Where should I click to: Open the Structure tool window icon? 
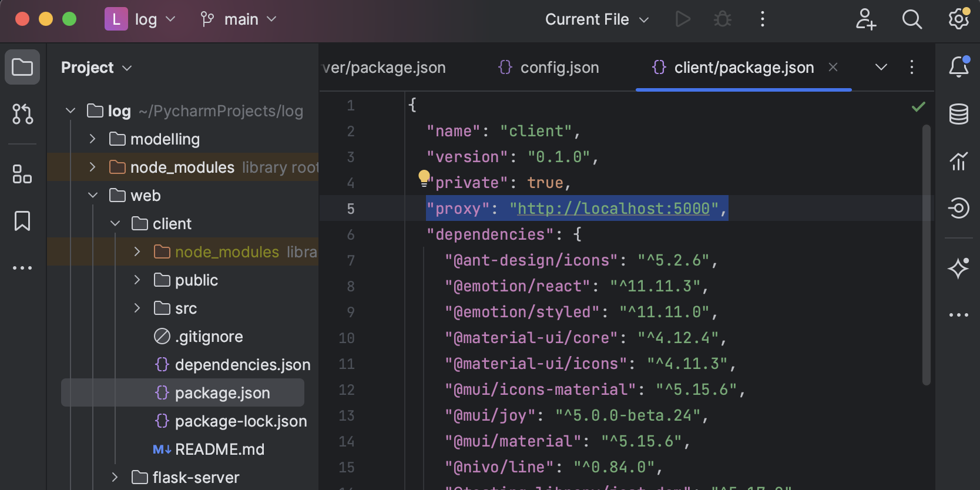coord(22,174)
